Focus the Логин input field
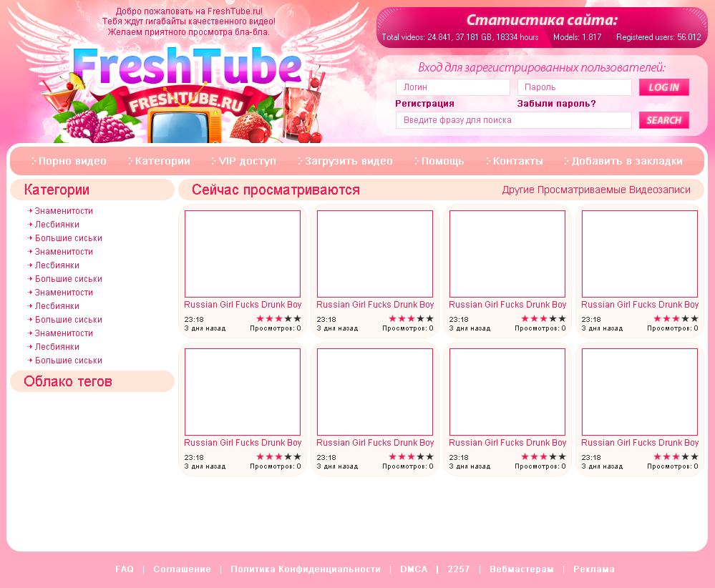 pos(453,87)
